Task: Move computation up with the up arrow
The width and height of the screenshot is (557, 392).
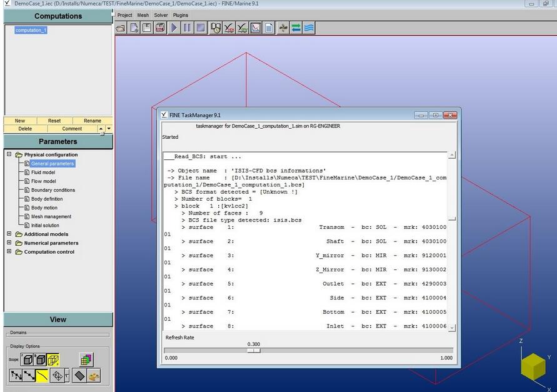Action: click(x=101, y=129)
